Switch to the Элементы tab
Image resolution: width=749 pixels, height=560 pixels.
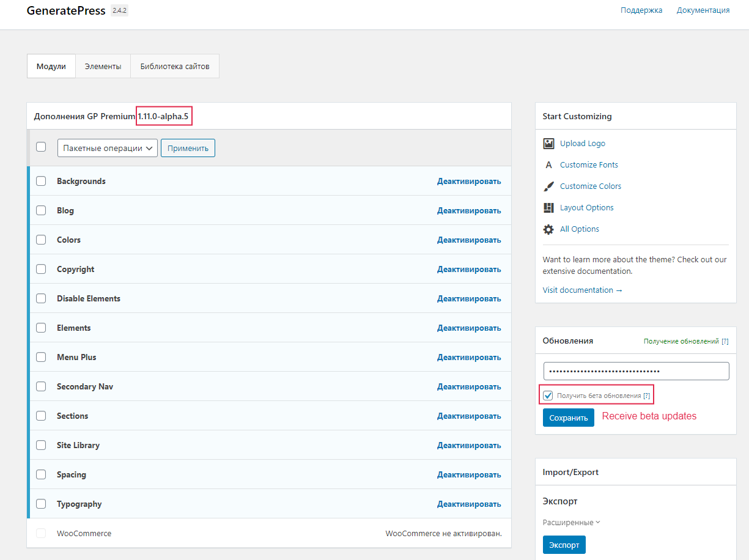103,66
